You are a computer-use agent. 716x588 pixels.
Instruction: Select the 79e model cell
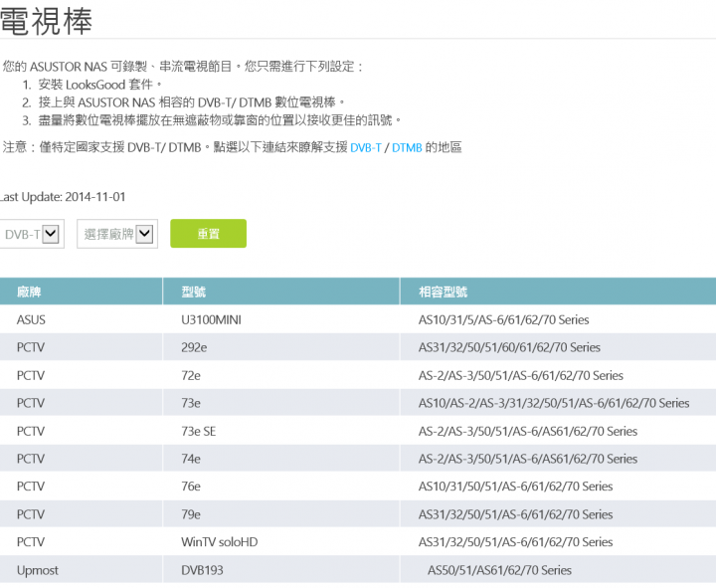point(281,514)
